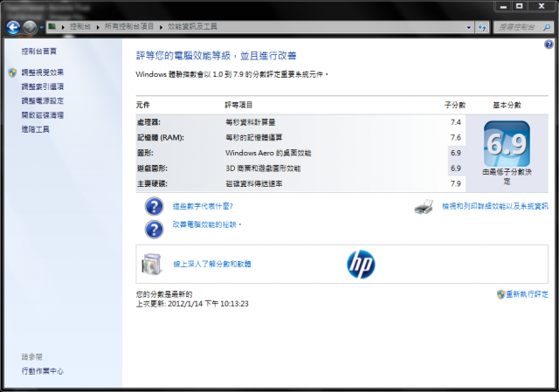Open 調整電源設定 link
This screenshot has width=559, height=392.
click(x=43, y=101)
